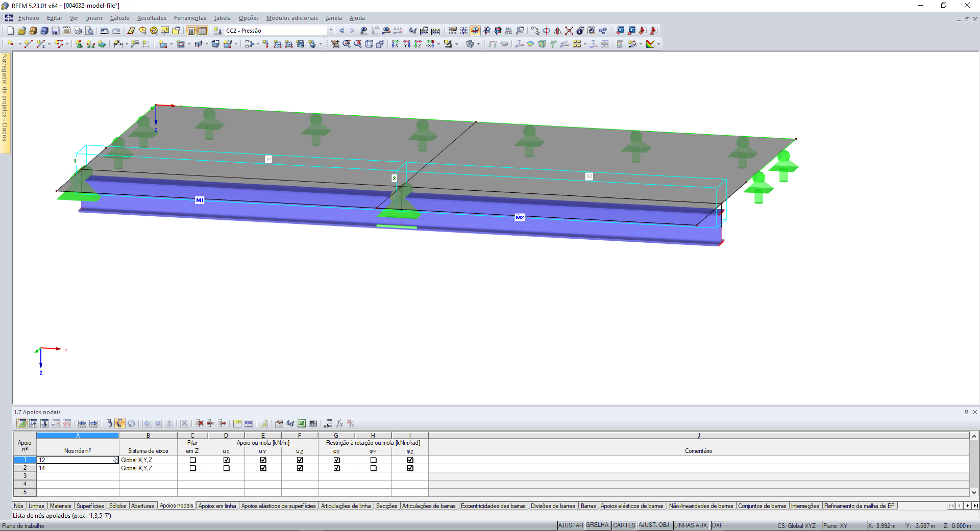Toggle the GRELHA status bar button
The image size is (980, 531).
pyautogui.click(x=597, y=525)
